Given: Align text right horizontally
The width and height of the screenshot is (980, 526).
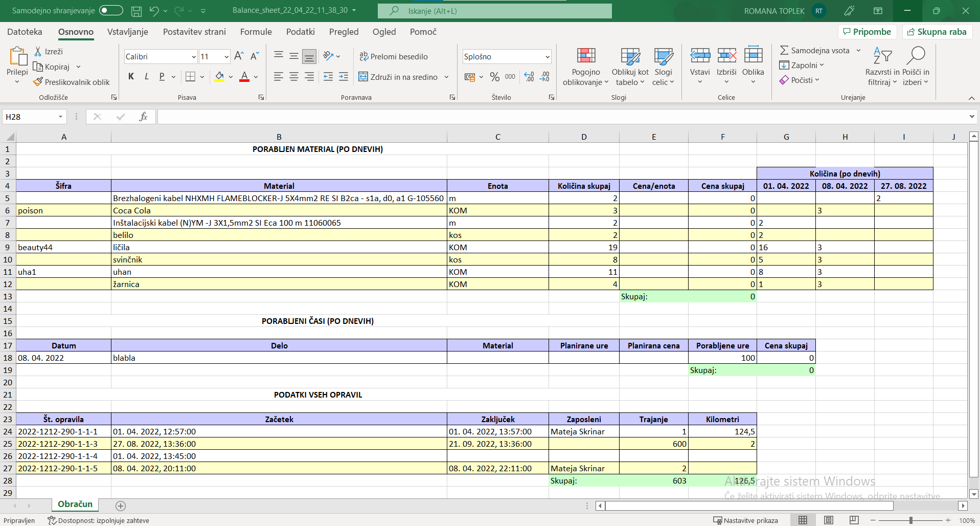Looking at the screenshot, I should coord(309,77).
